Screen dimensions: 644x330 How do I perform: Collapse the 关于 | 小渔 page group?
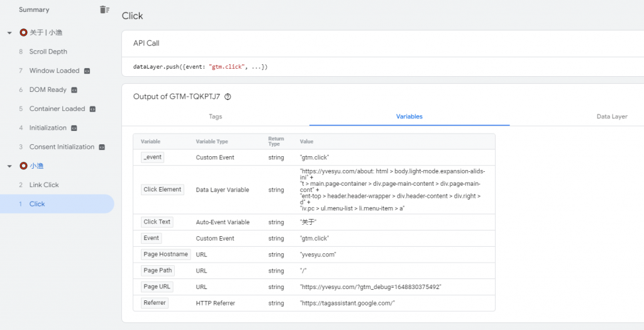click(x=9, y=33)
